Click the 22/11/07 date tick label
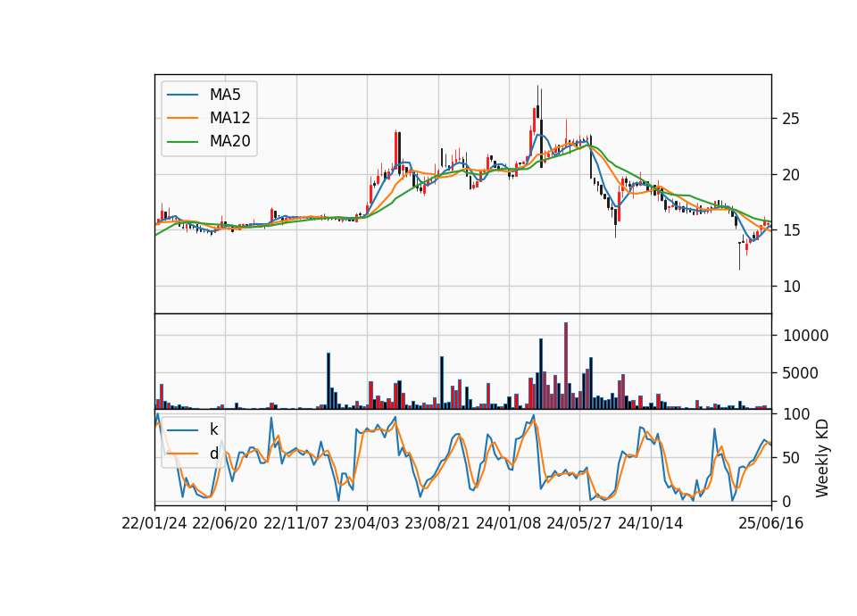857x616 pixels. tap(296, 524)
